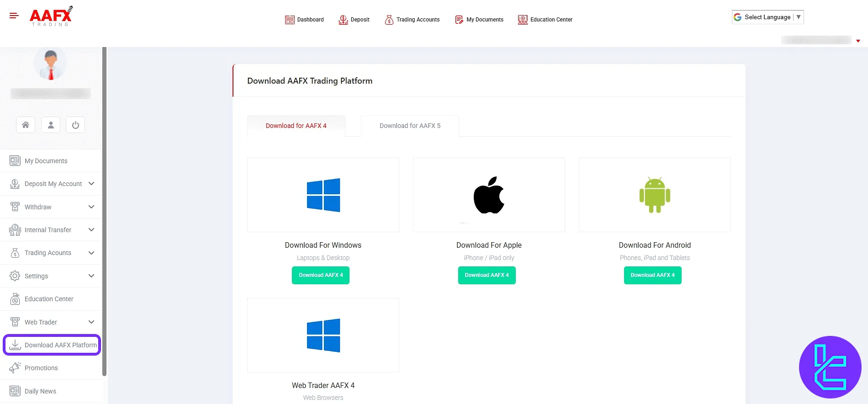Click the Promotions megaphone icon
This screenshot has height=404, width=868.
(x=15, y=368)
